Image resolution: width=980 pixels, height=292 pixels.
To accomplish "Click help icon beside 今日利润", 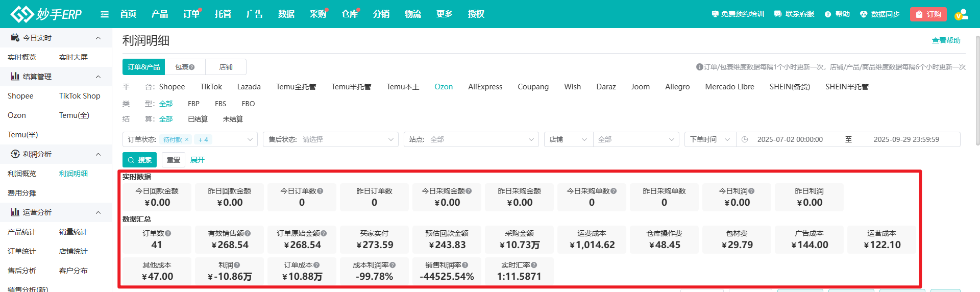I will point(751,191).
